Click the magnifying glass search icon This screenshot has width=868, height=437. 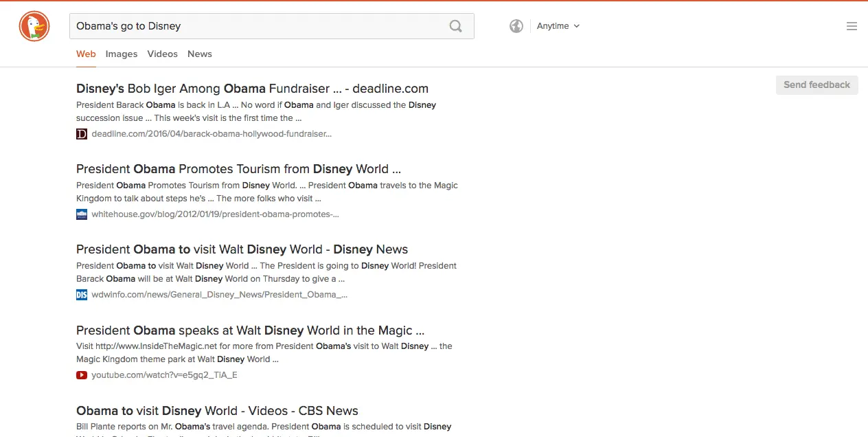pos(456,26)
